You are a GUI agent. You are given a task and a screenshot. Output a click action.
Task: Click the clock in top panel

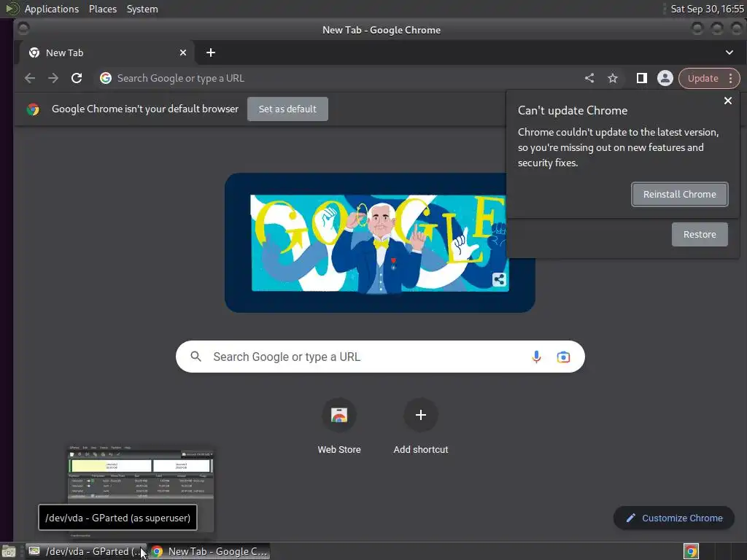pyautogui.click(x=707, y=9)
